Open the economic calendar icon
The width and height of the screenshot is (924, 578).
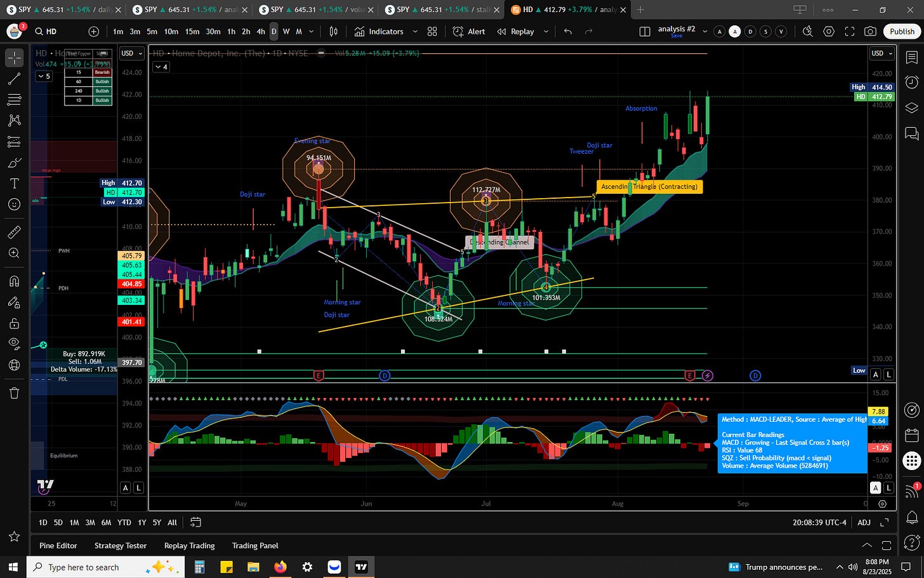click(911, 436)
